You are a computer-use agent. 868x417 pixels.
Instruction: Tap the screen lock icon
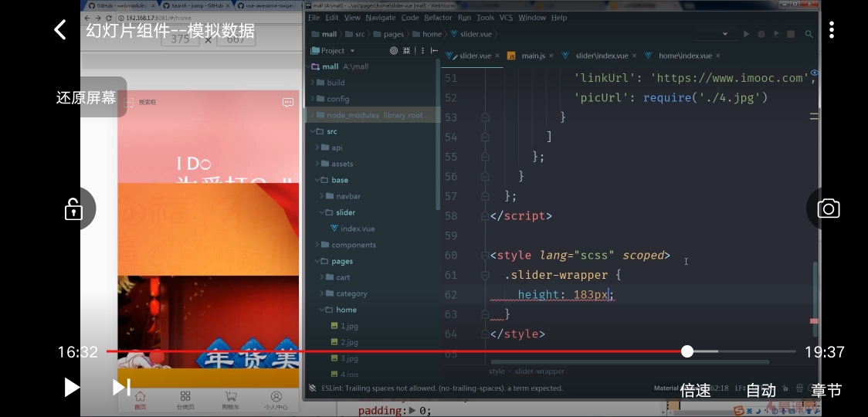[x=73, y=209]
